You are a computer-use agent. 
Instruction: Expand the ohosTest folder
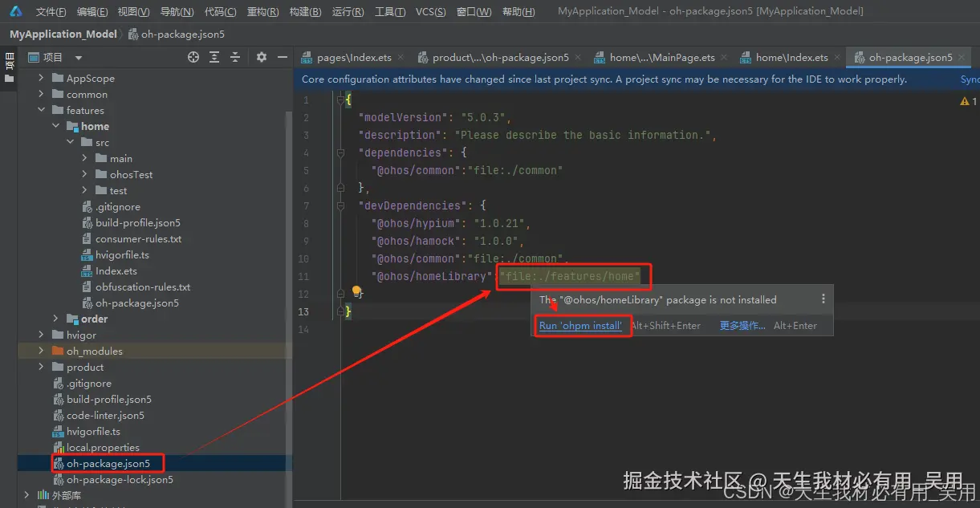pos(85,175)
